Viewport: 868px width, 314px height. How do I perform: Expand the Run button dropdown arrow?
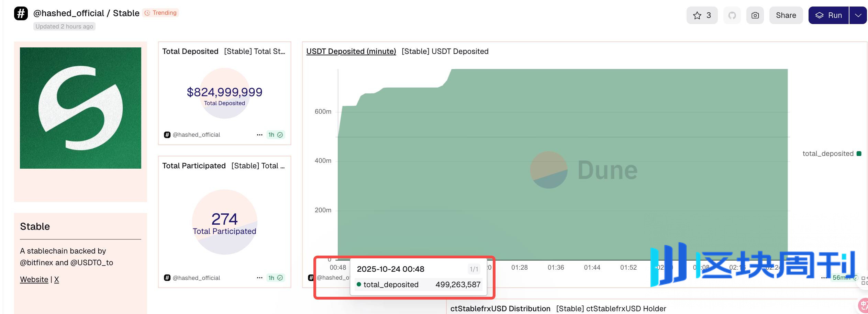(x=858, y=15)
